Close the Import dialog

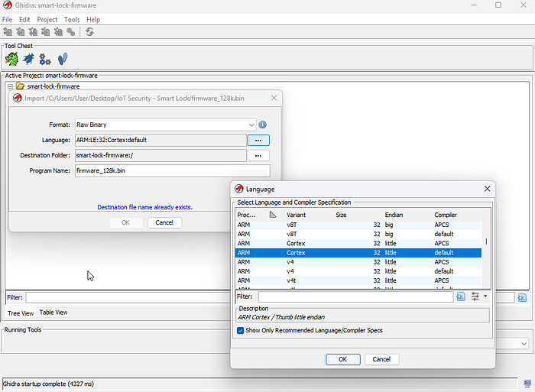[274, 98]
